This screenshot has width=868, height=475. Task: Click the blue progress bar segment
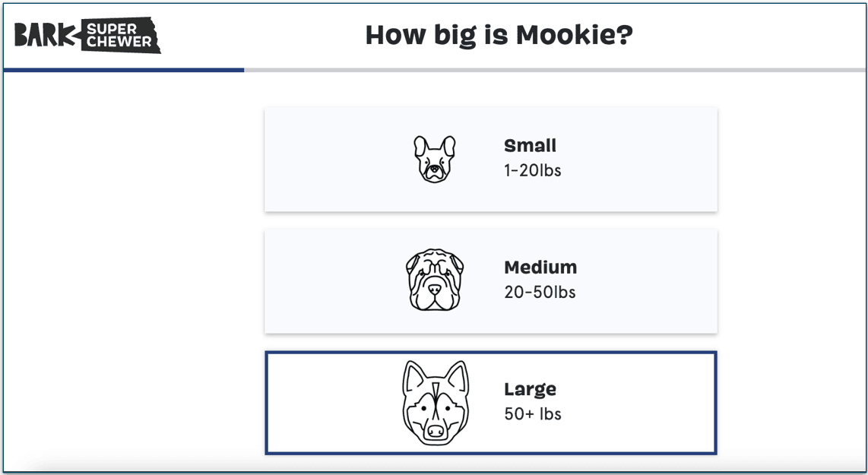(122, 71)
